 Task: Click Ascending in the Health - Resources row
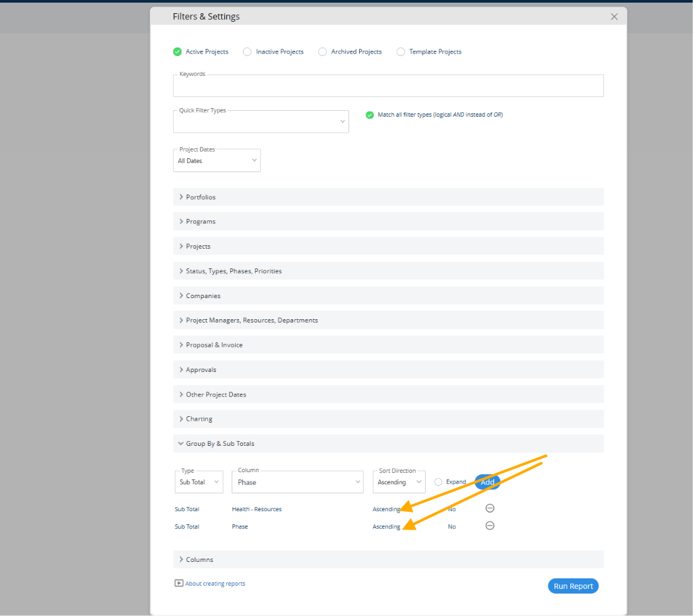click(386, 509)
